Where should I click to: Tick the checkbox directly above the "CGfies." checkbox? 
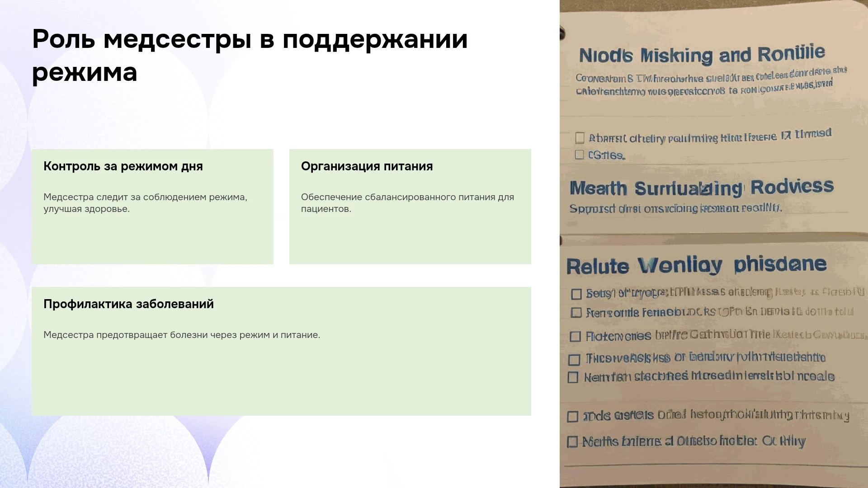[x=580, y=137]
